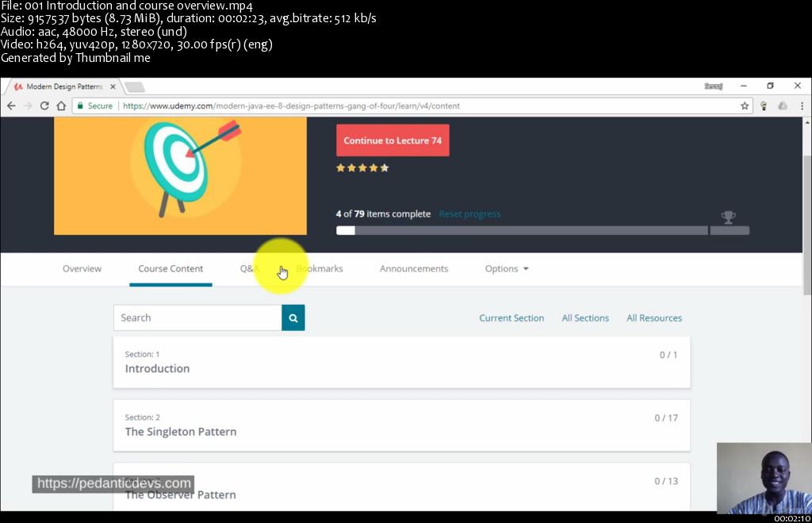
Task: Show Current Section filter
Action: coord(511,318)
